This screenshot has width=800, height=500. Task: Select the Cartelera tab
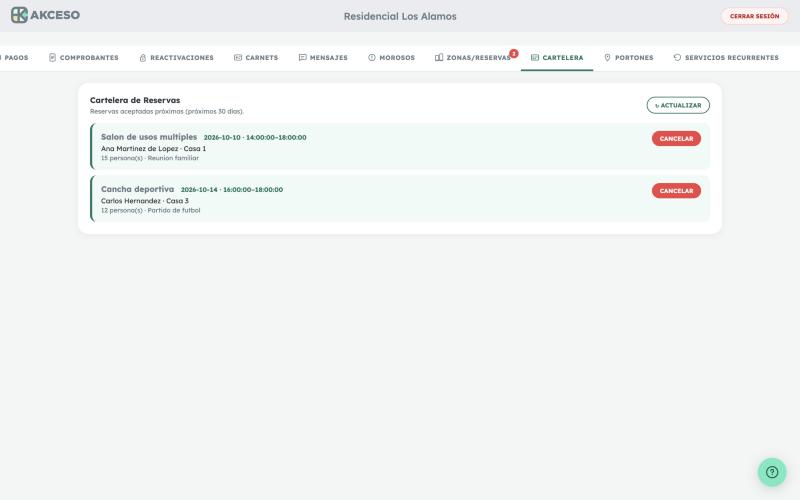[x=557, y=58]
